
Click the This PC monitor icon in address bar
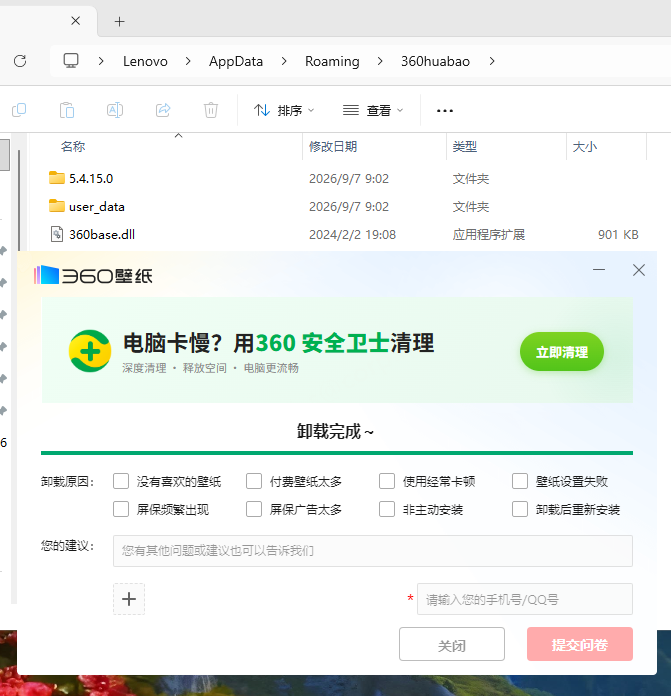[x=71, y=60]
